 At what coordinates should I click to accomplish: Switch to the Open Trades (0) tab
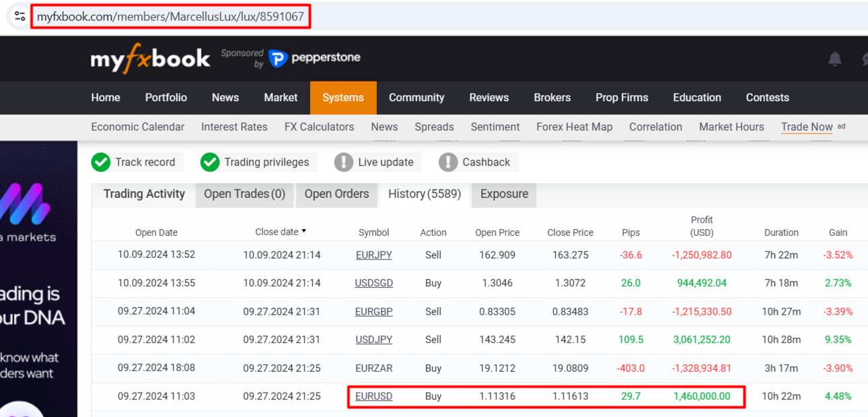(x=245, y=194)
